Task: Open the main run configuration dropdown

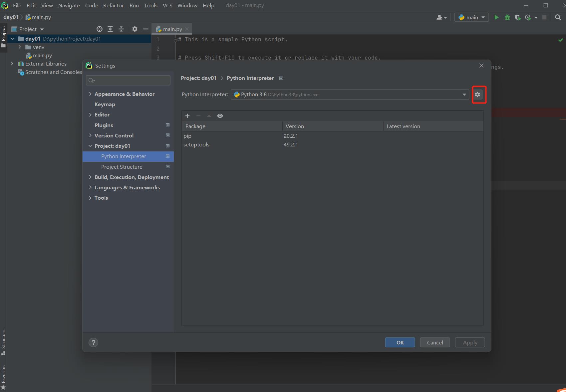Action: [472, 17]
